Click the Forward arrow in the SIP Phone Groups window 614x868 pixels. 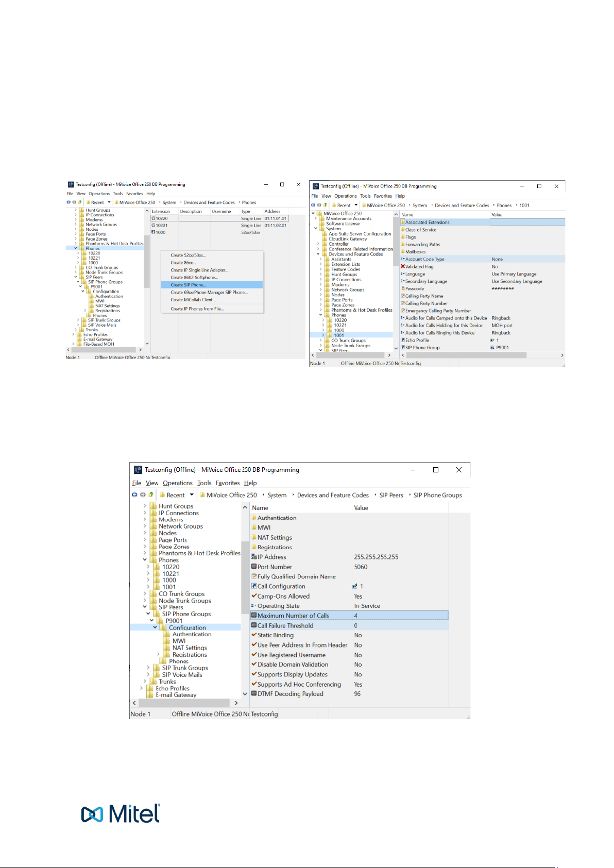point(143,495)
